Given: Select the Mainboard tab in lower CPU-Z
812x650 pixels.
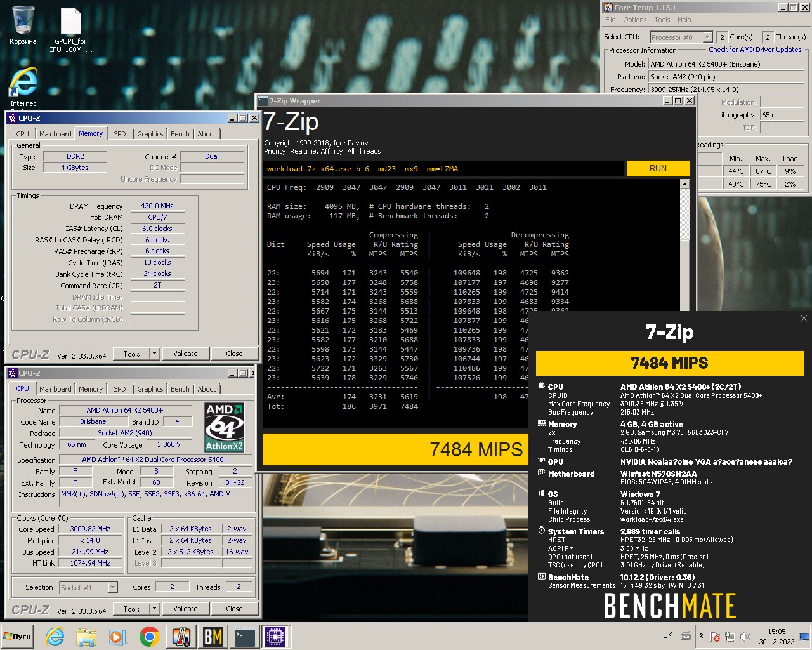Looking at the screenshot, I should click(x=55, y=389).
